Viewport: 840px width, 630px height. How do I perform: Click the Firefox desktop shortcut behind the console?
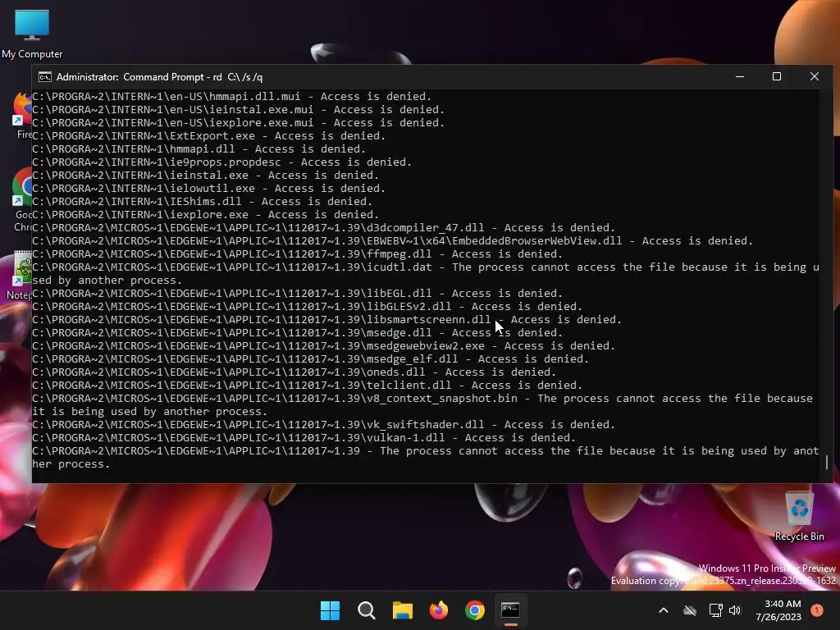coord(22,116)
